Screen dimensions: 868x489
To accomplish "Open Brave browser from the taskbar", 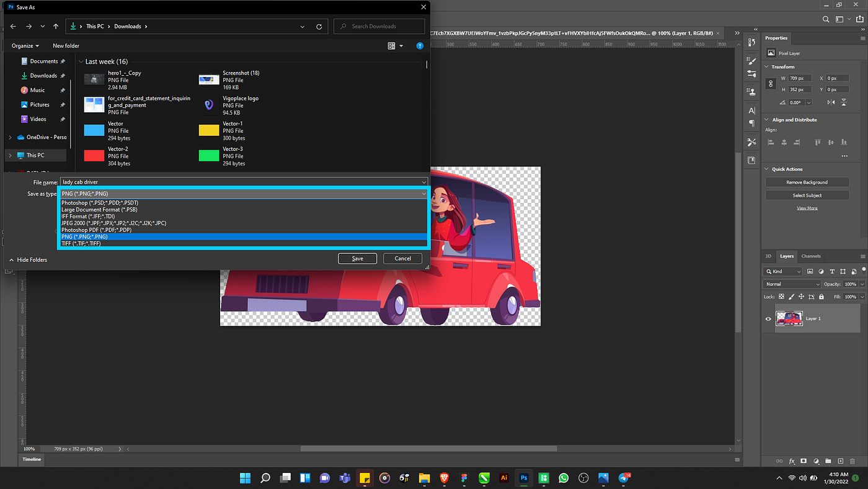I will (445, 478).
